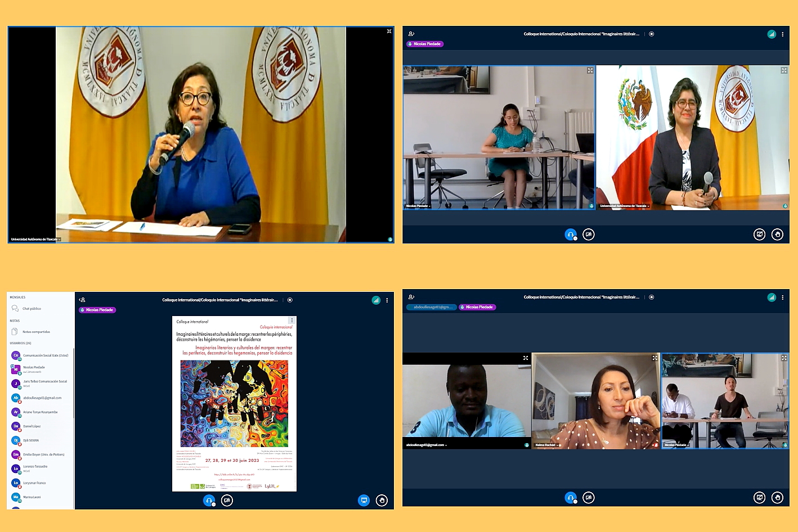798x532 pixels.
Task: Open options menu in top-right meeting panel
Action: pyautogui.click(x=782, y=34)
